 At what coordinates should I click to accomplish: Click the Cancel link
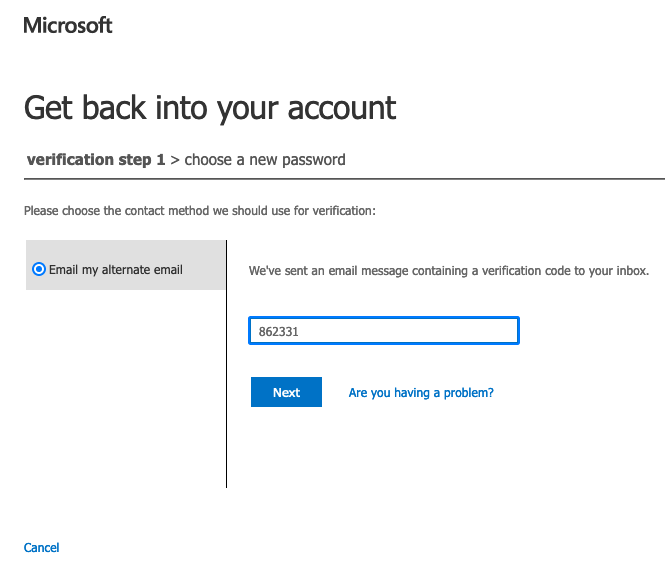(42, 547)
